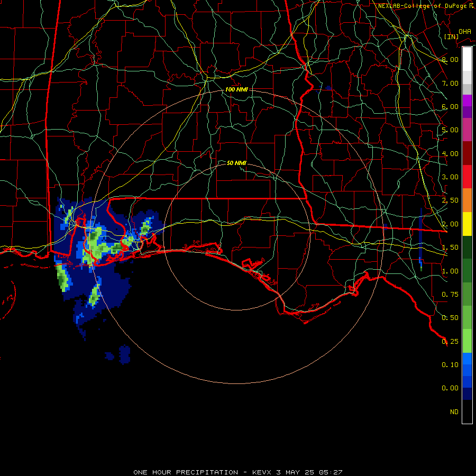
Task: Click the 1.00 legend value
Action: pyautogui.click(x=450, y=271)
